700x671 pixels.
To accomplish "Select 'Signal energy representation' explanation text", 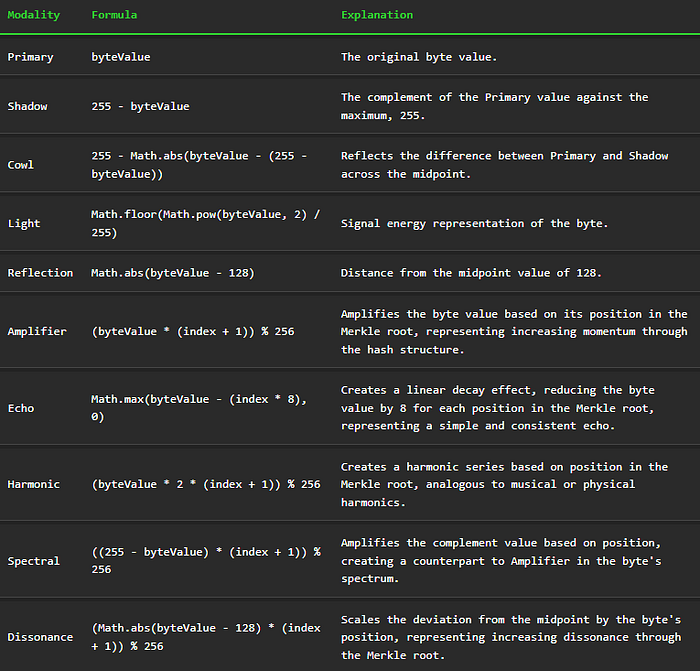I will 474,223.
